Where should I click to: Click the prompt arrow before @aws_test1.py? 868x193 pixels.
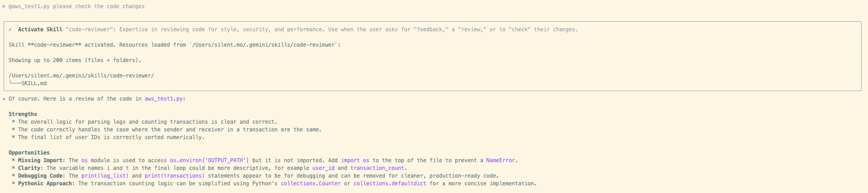point(4,6)
